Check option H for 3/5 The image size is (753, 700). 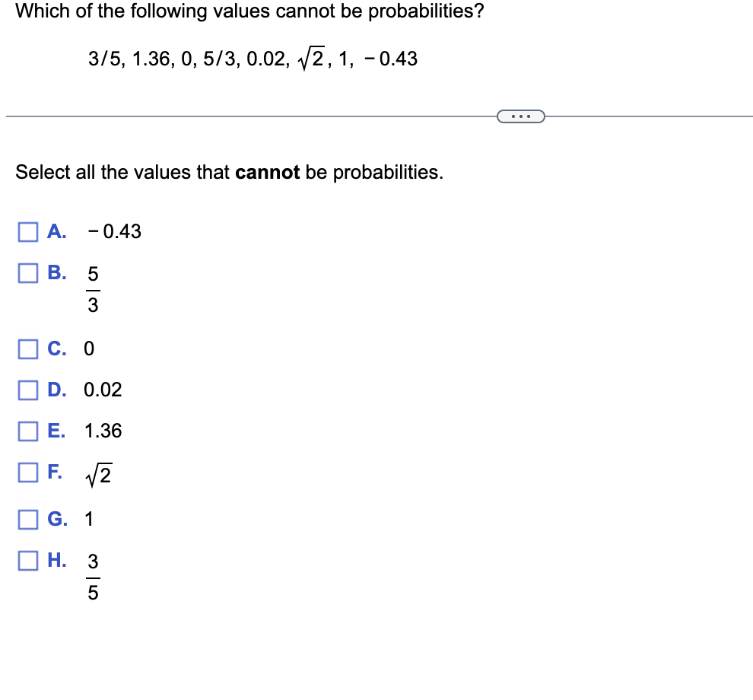coord(27,560)
